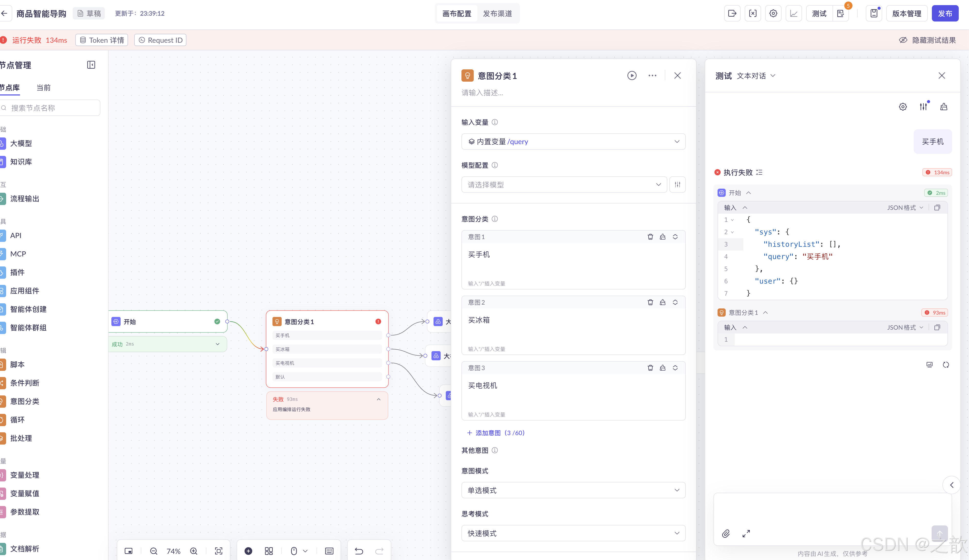Run the 意图分类1 node with play icon
The height and width of the screenshot is (560, 969).
point(632,76)
